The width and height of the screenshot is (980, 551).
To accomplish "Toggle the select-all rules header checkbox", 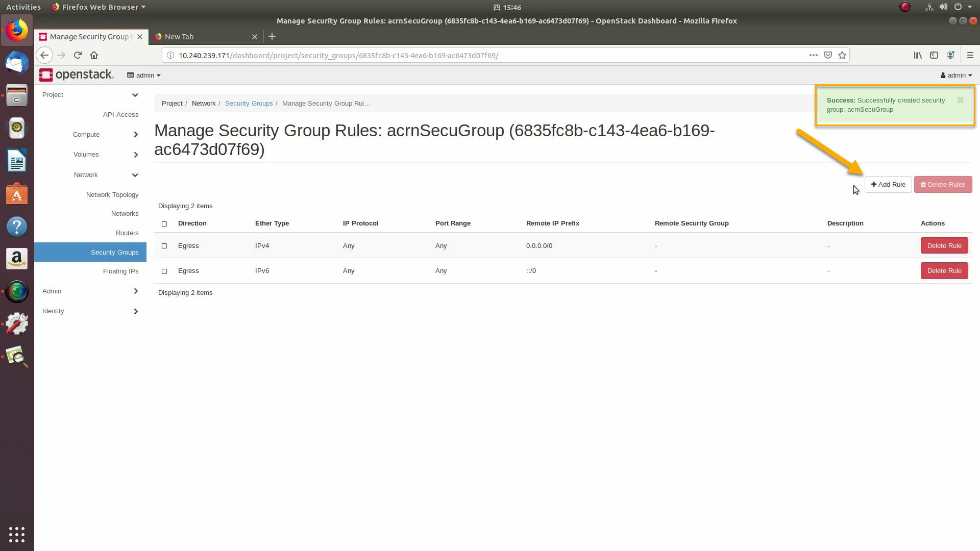I will [164, 223].
